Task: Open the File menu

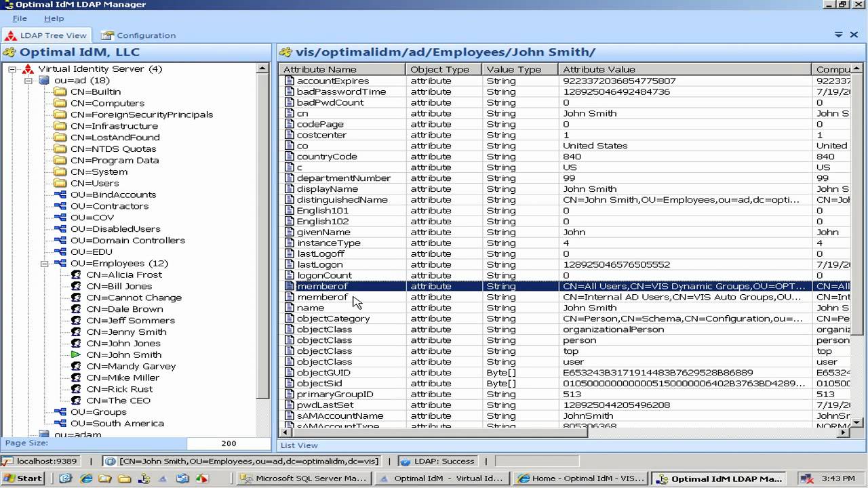Action: [20, 18]
